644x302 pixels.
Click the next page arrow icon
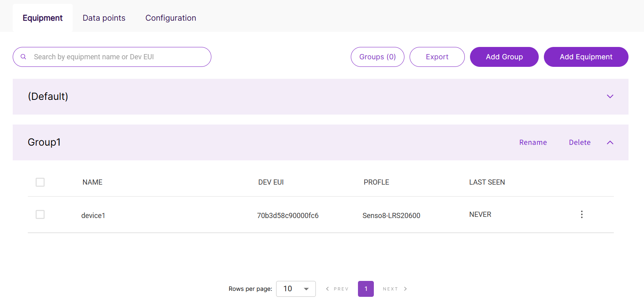405,289
